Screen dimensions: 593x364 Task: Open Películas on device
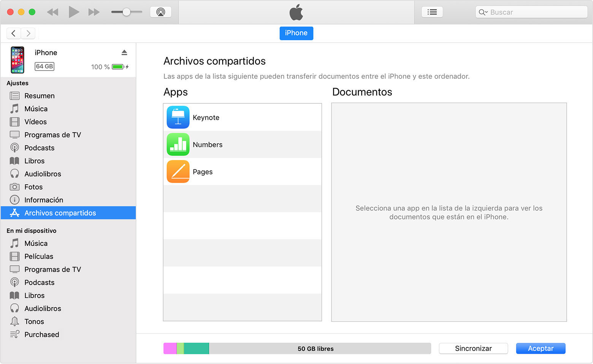(68, 256)
